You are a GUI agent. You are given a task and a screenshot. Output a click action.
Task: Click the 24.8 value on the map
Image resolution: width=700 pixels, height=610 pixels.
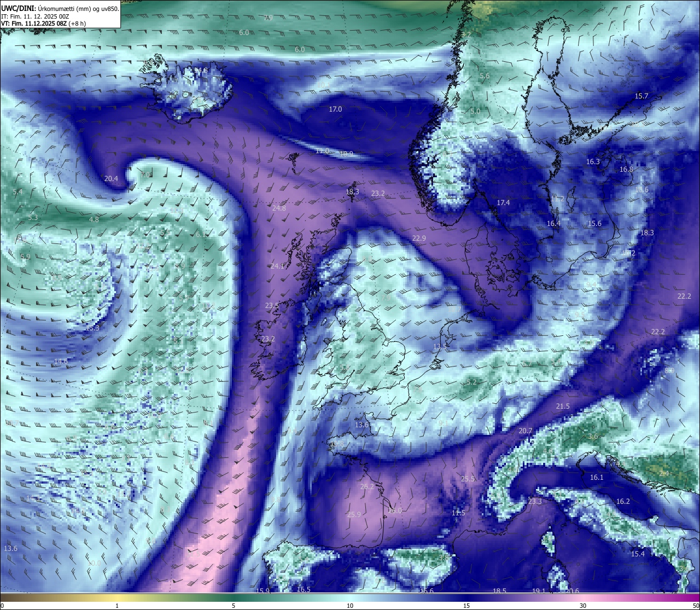279,208
